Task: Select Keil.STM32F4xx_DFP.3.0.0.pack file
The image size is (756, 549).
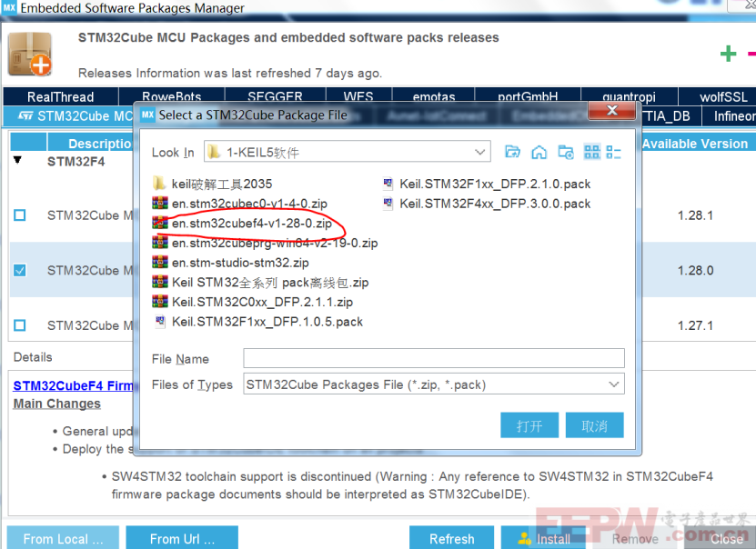Action: click(x=487, y=204)
